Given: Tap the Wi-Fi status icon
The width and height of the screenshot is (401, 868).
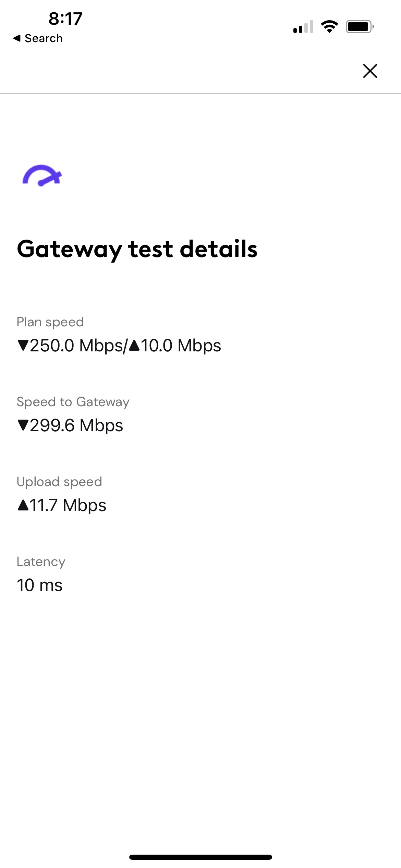Looking at the screenshot, I should (329, 26).
